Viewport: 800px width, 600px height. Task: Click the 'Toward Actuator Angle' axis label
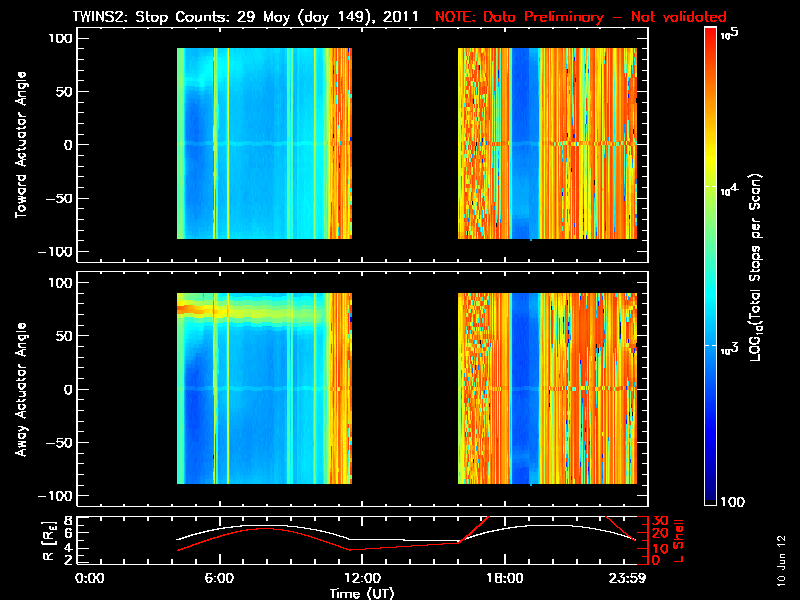[x=20, y=144]
